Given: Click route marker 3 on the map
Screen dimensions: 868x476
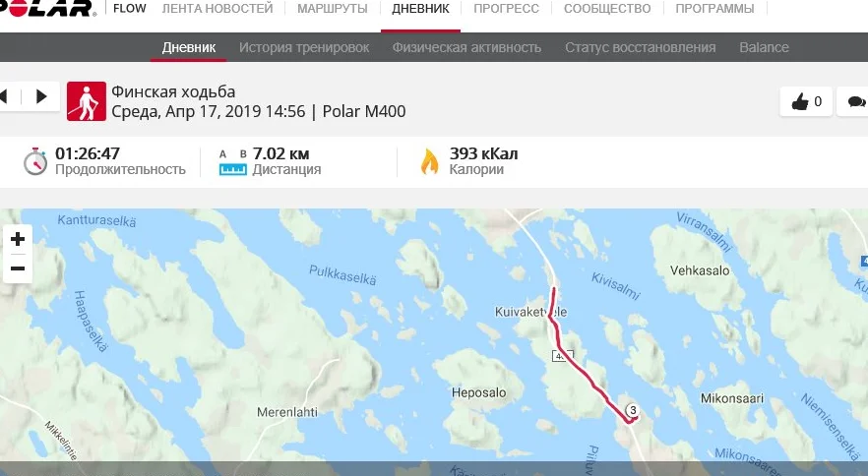Looking at the screenshot, I should [633, 410].
